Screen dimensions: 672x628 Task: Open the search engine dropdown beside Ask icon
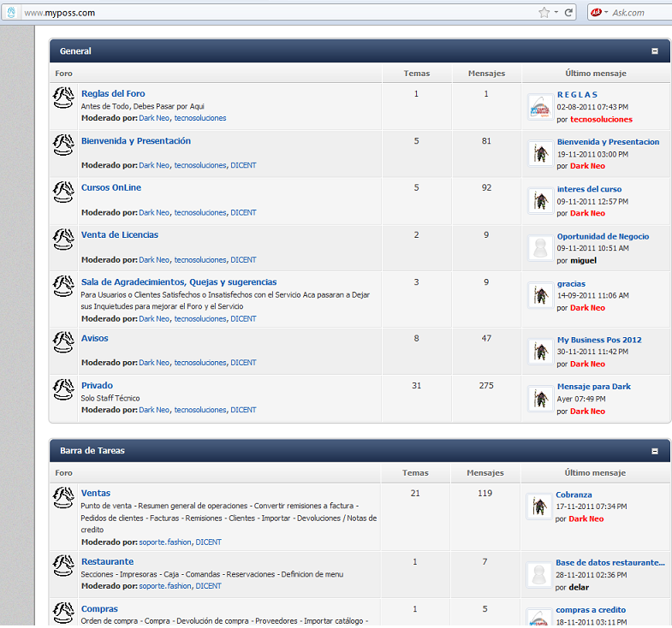(606, 13)
